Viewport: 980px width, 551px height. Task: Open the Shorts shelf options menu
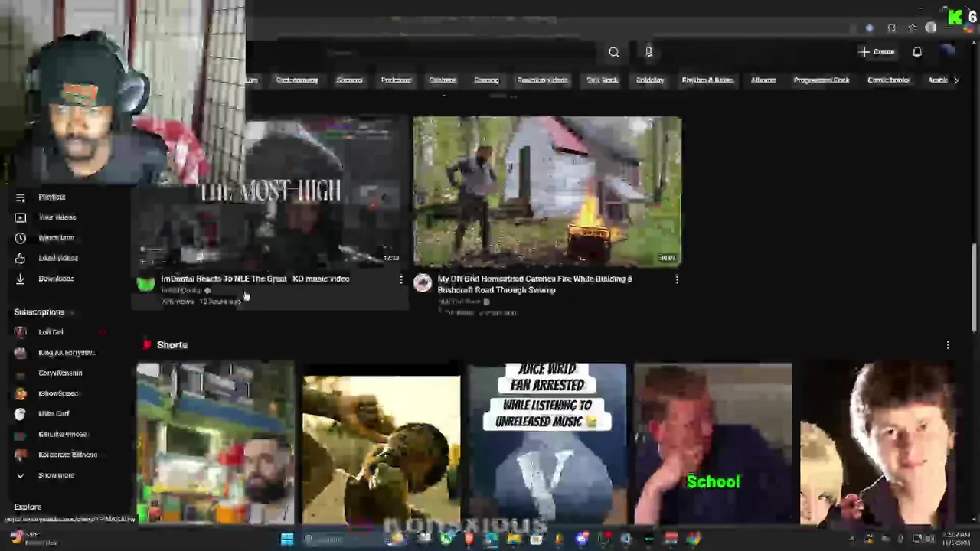(x=948, y=345)
